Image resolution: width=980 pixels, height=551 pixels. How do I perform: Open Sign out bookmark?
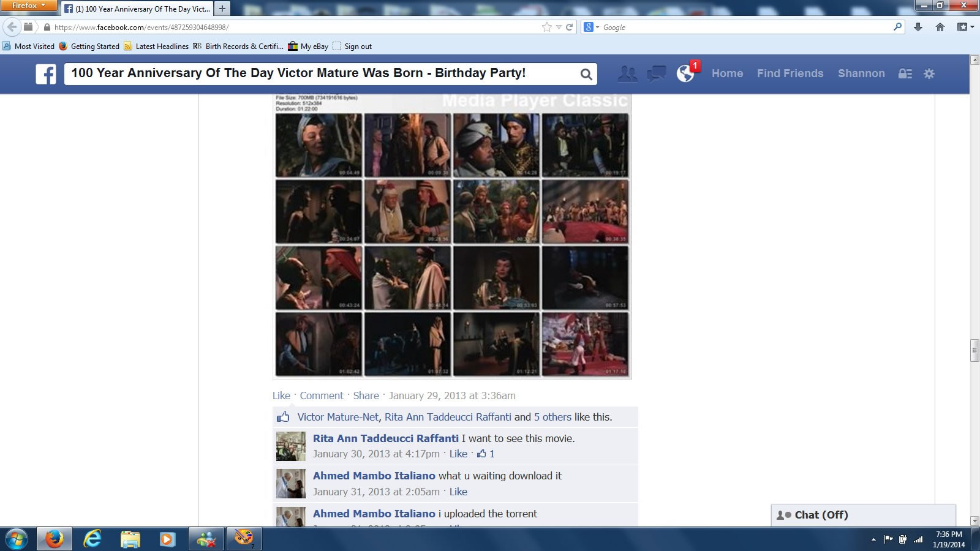tap(352, 46)
